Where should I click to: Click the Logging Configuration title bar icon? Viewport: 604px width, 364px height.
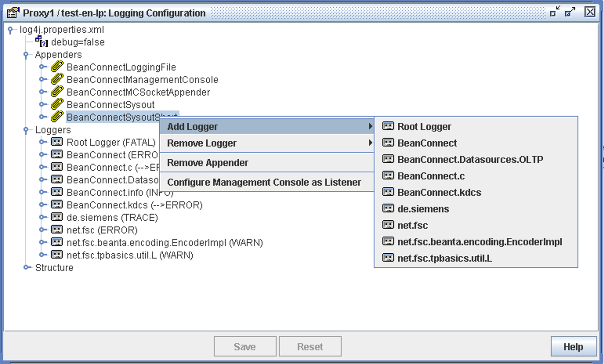(x=13, y=13)
